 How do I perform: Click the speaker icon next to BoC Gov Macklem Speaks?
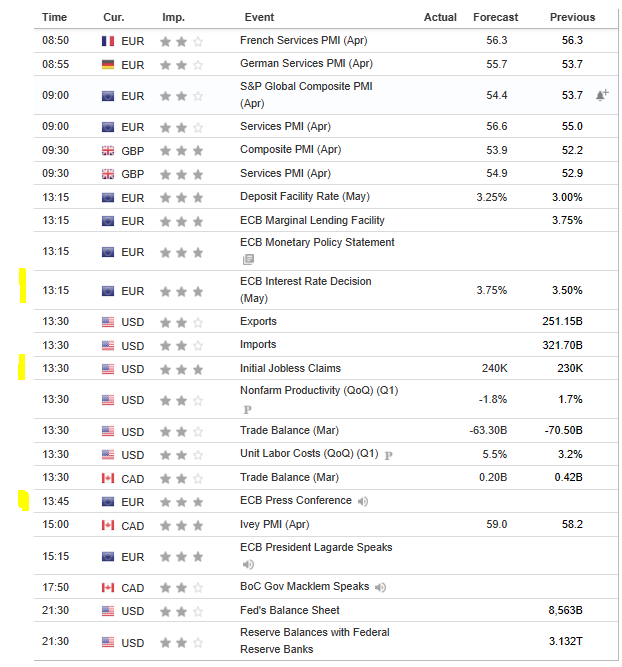(380, 587)
